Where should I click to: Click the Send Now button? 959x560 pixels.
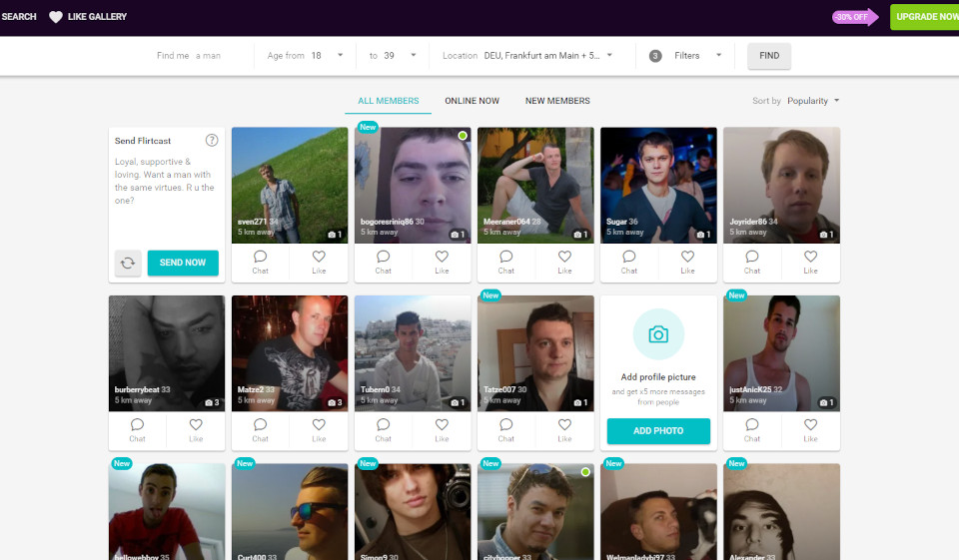[183, 263]
